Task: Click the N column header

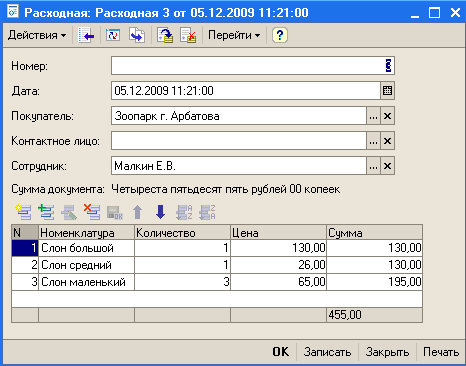Action: [25, 232]
